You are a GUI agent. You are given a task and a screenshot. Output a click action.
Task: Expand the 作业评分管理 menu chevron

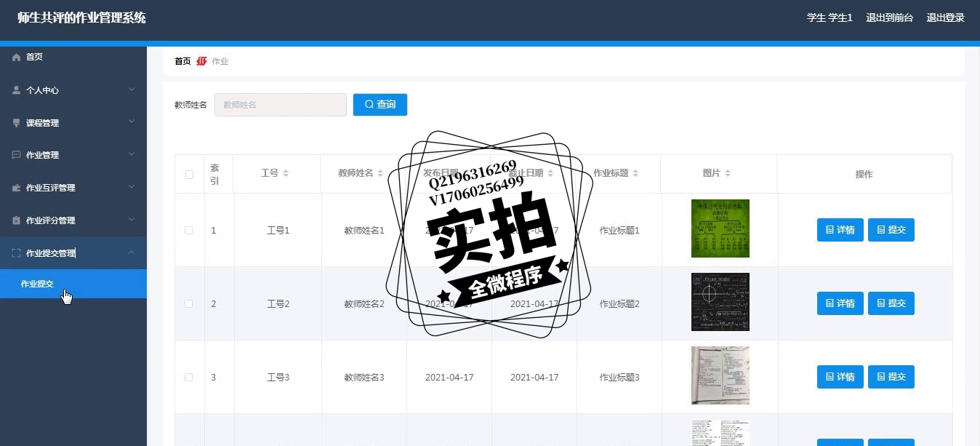point(132,220)
